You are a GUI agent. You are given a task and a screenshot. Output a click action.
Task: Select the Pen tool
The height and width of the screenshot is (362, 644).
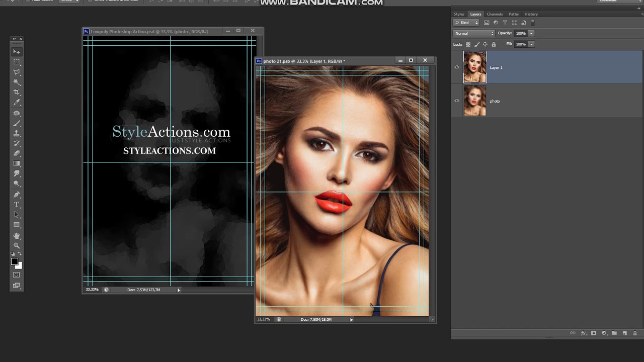pos(17,195)
